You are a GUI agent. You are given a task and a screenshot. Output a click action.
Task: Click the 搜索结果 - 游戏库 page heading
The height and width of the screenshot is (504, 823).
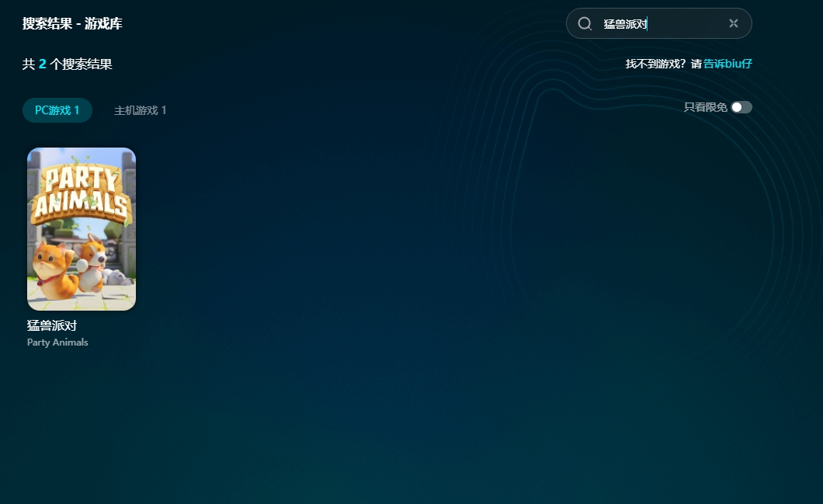point(72,23)
